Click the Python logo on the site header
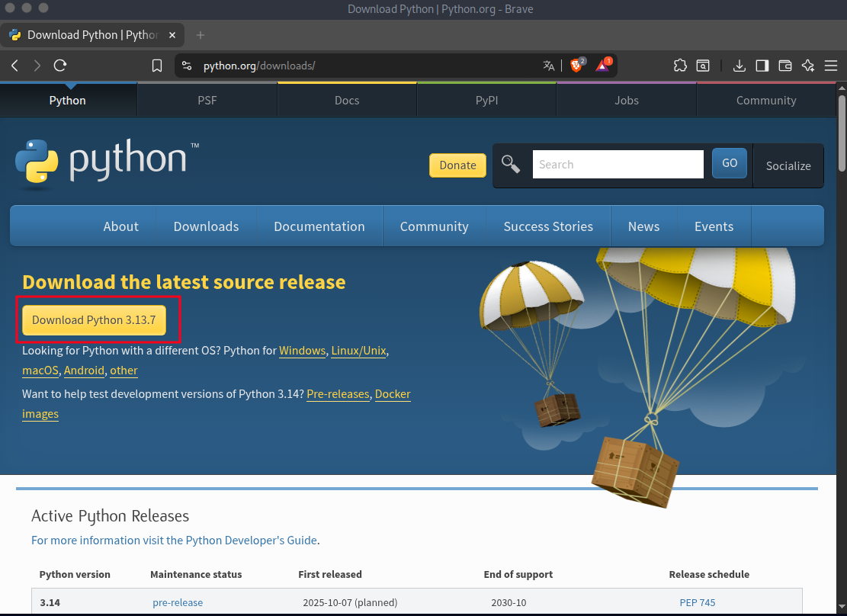 click(107, 162)
